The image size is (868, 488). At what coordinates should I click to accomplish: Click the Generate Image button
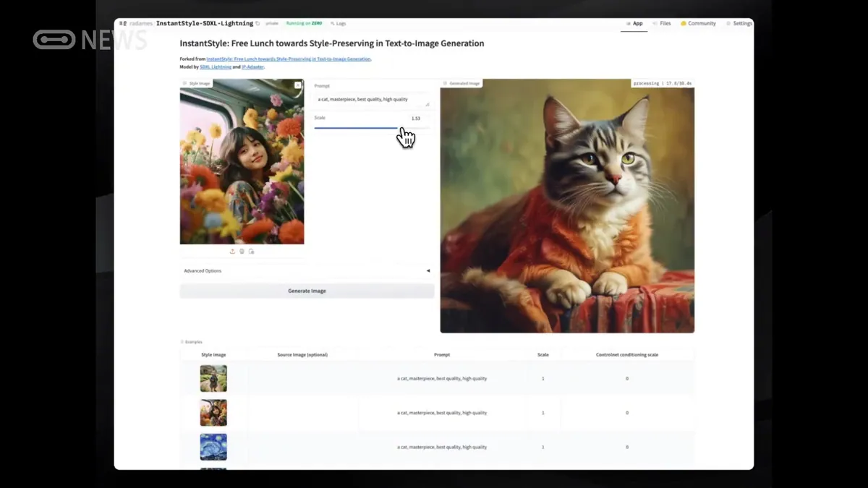tap(307, 291)
